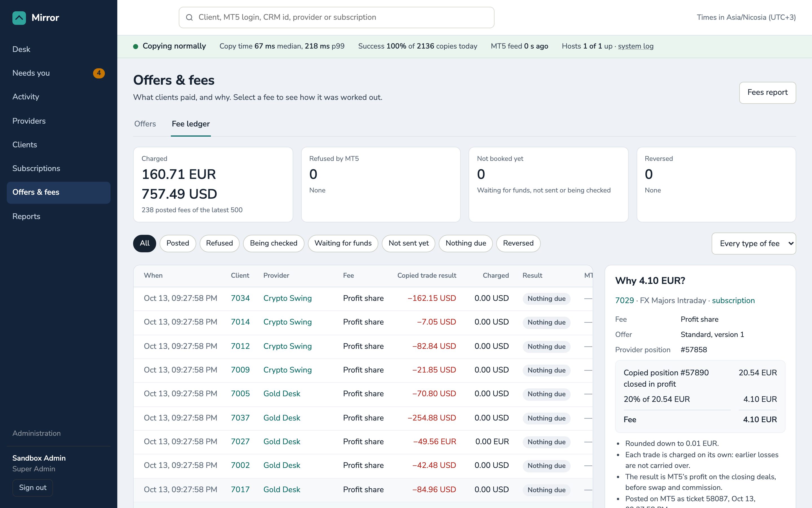This screenshot has width=812, height=508.
Task: Open Gold Desk provider for client 7017
Action: (282, 490)
